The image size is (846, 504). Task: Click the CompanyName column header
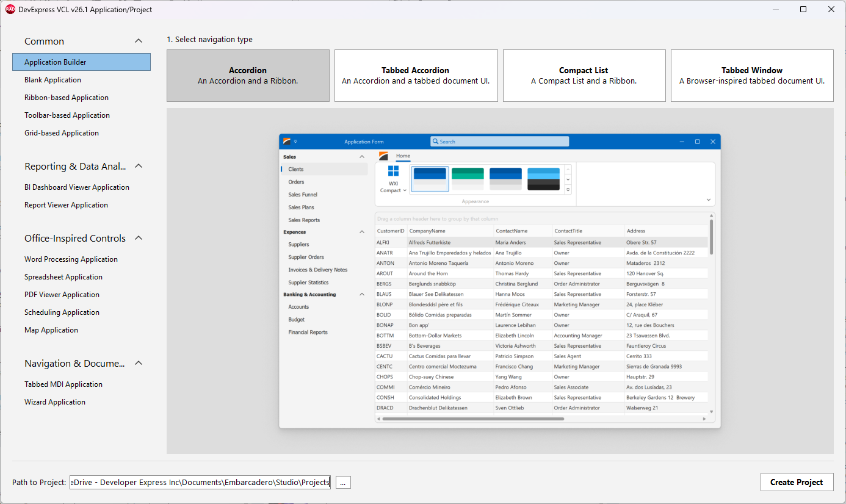pos(450,231)
